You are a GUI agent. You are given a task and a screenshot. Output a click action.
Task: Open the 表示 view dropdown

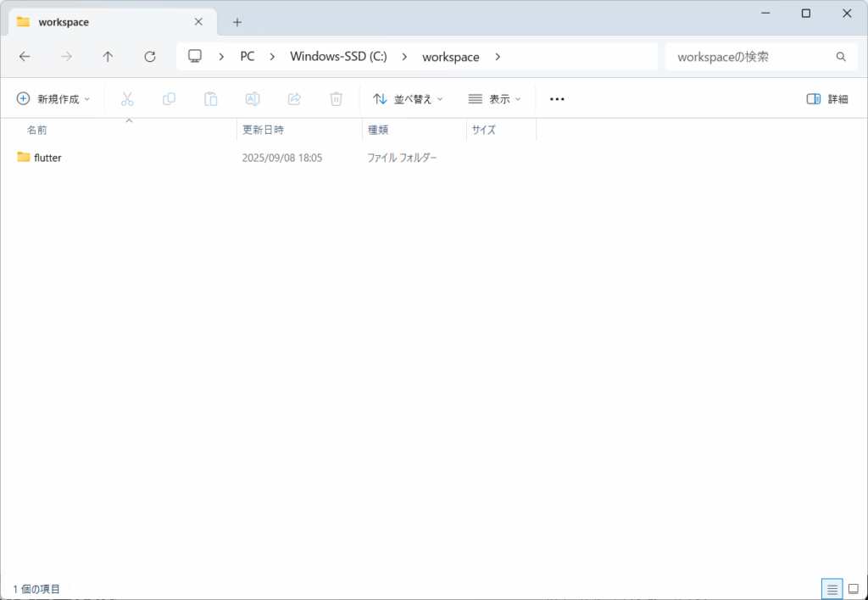coord(495,99)
